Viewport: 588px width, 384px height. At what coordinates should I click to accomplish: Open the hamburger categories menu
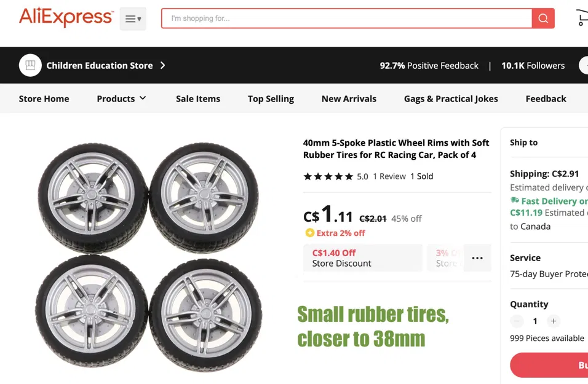coord(133,18)
